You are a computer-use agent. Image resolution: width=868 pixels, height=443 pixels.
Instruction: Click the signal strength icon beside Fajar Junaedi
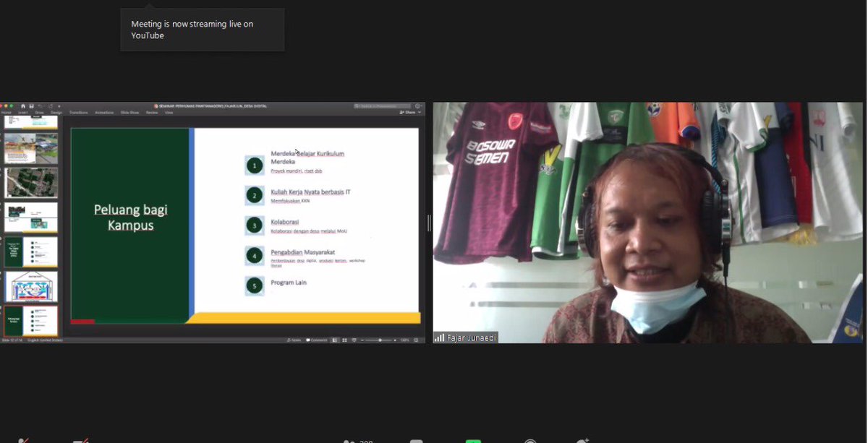(x=439, y=337)
